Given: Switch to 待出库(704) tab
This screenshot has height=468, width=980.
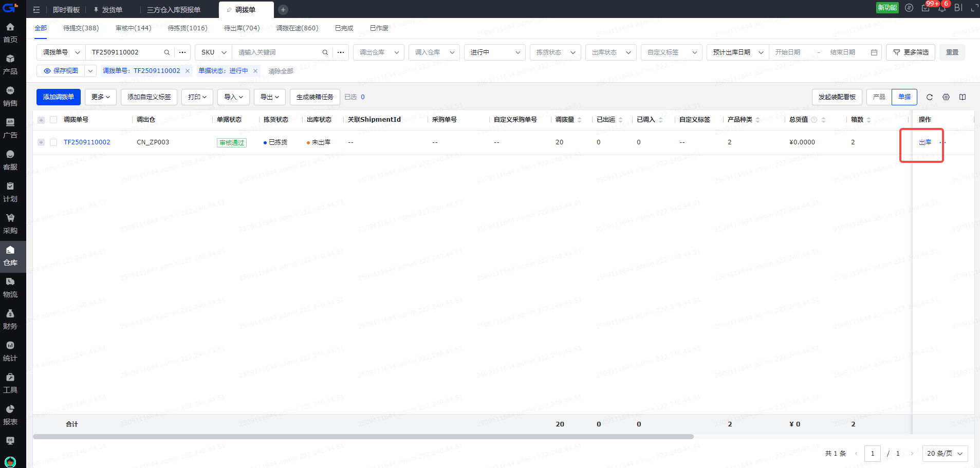Looking at the screenshot, I should (x=242, y=28).
